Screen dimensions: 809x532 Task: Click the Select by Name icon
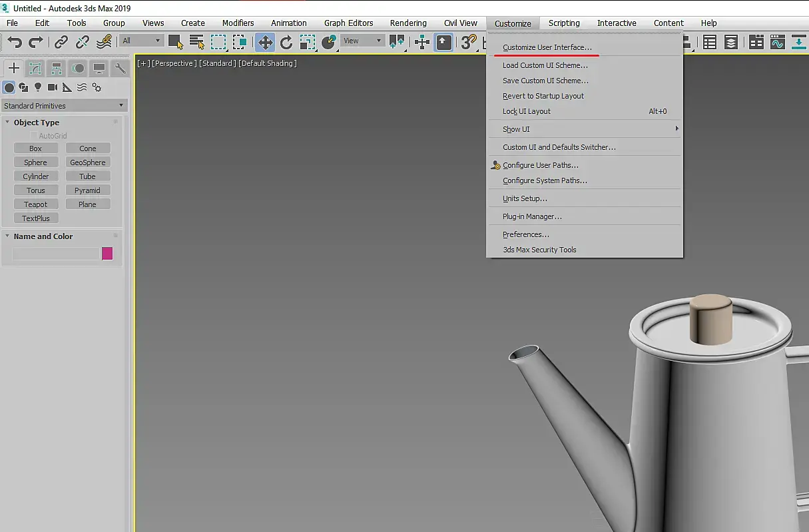tap(197, 43)
